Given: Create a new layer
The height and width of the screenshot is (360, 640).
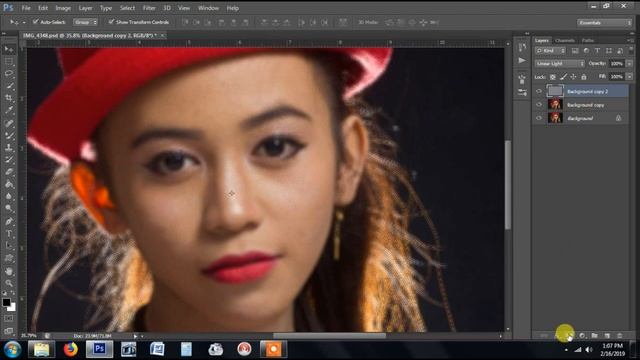Looking at the screenshot, I should click(607, 336).
